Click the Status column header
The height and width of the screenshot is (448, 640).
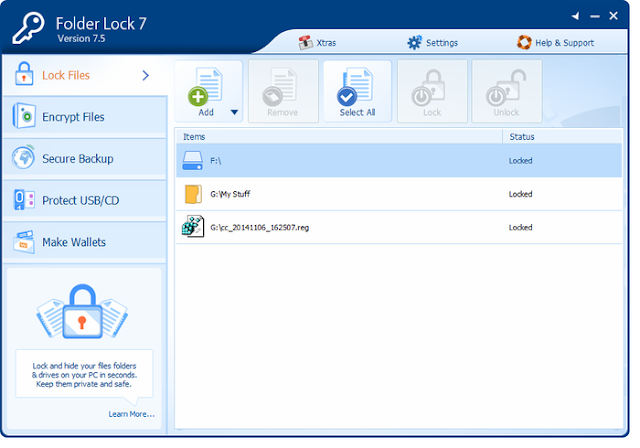(562, 137)
